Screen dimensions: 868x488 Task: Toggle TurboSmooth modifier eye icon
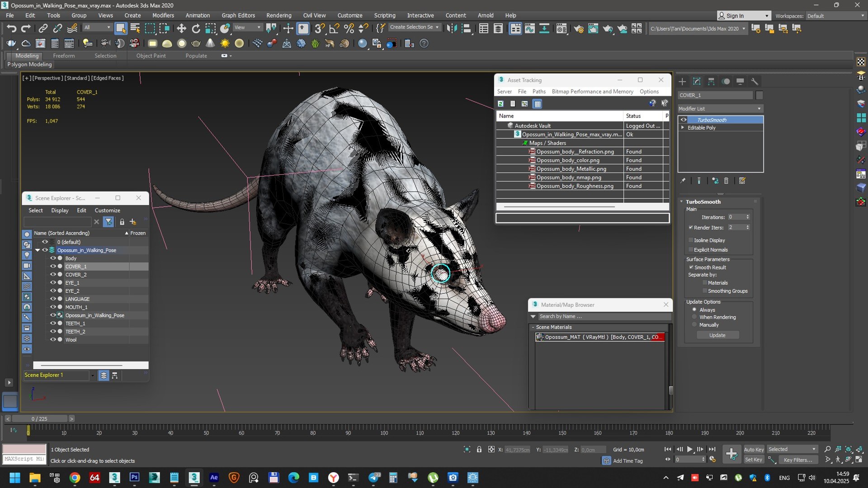point(684,120)
